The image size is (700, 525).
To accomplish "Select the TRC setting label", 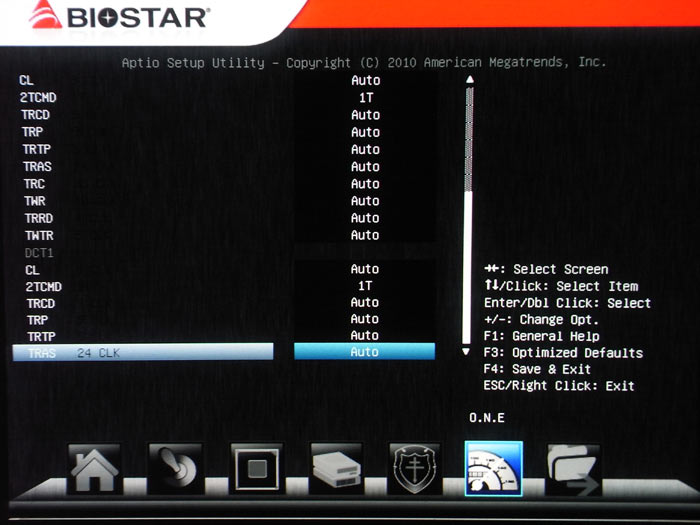I will 34,183.
